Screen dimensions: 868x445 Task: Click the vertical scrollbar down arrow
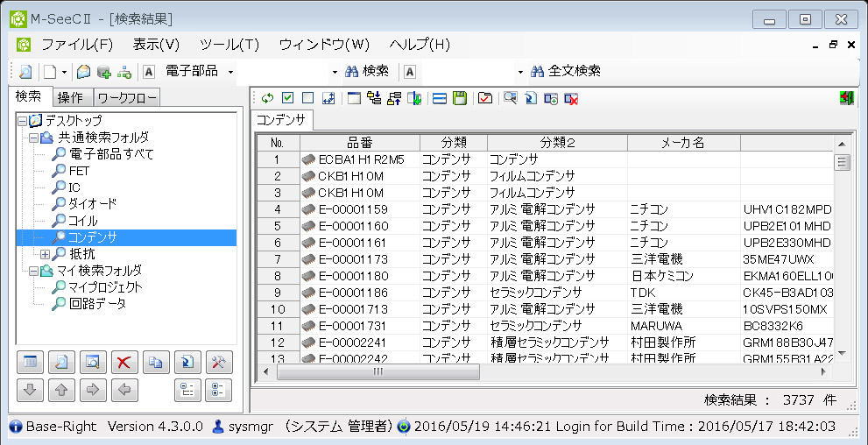pyautogui.click(x=842, y=352)
